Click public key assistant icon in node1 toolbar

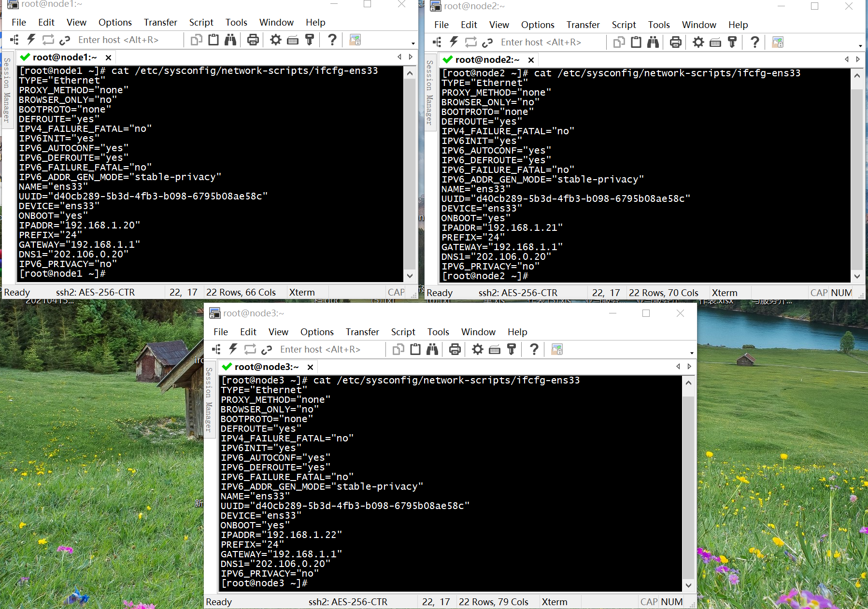point(310,40)
